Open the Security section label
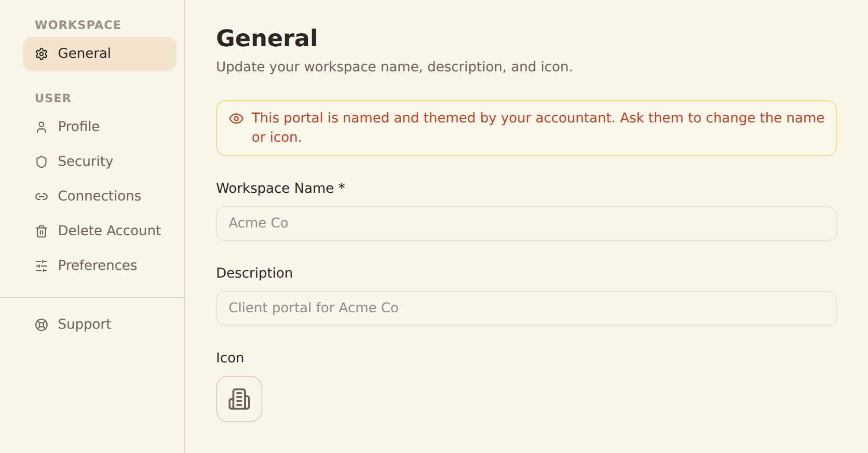Viewport: 868px width, 453px height. coord(85,161)
